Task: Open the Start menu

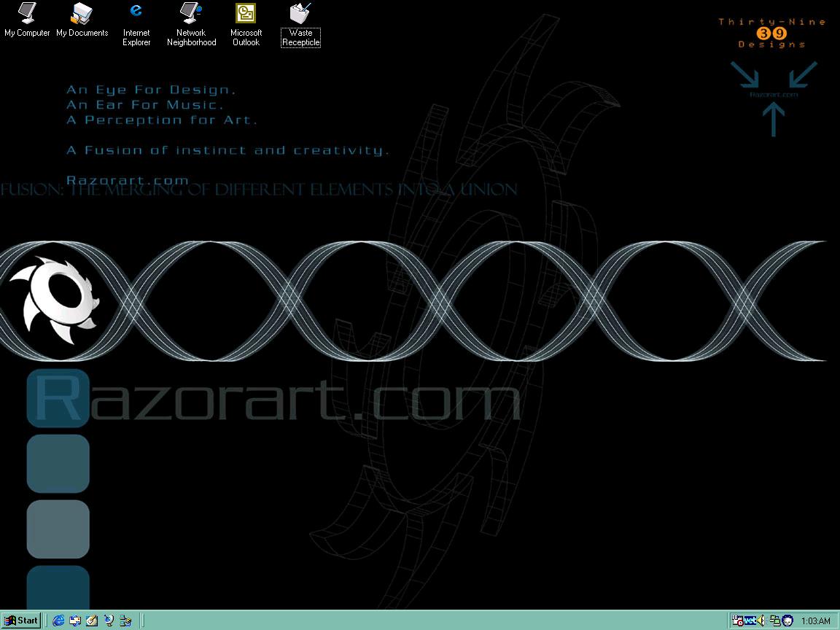Action: coord(21,621)
